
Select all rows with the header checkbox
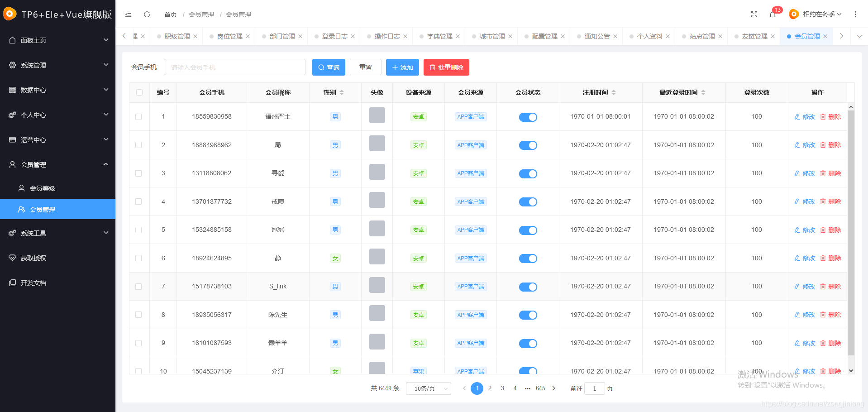point(139,92)
